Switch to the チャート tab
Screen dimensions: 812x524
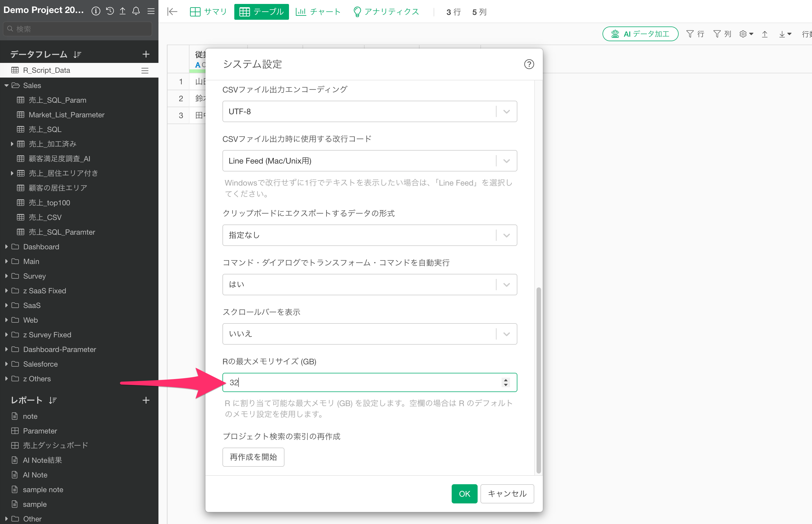pos(318,12)
